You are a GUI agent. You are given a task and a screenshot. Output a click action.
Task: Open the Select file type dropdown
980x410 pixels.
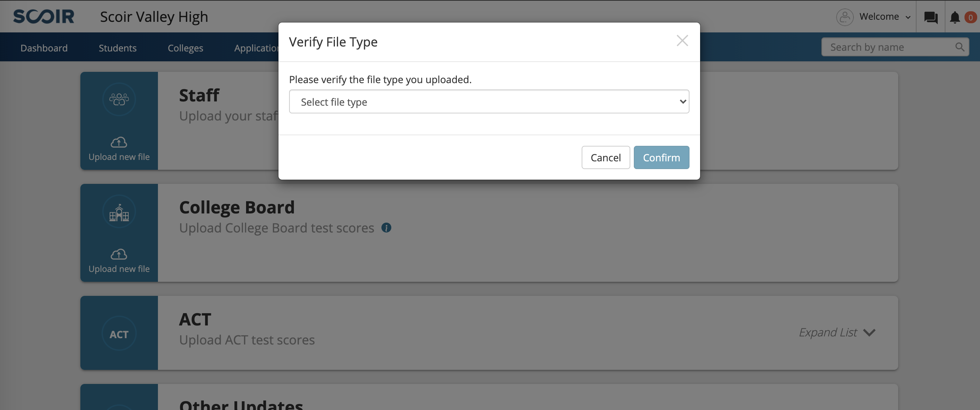click(x=489, y=101)
